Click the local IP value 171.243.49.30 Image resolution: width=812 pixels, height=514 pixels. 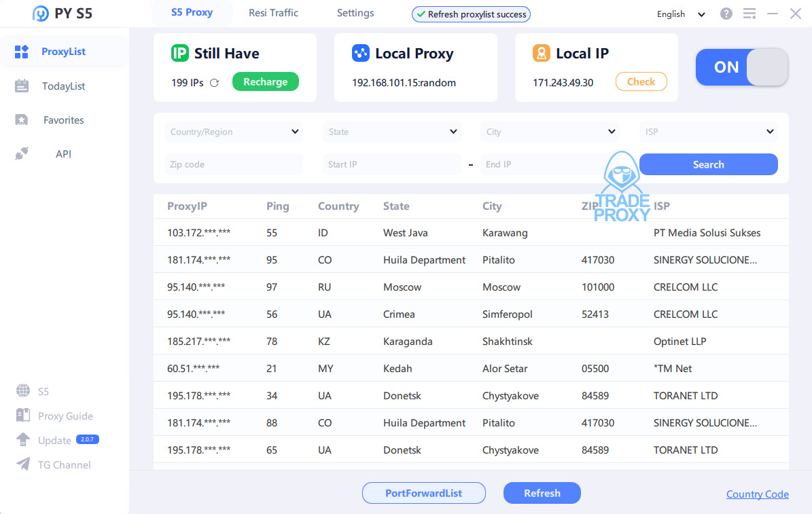[x=563, y=83]
